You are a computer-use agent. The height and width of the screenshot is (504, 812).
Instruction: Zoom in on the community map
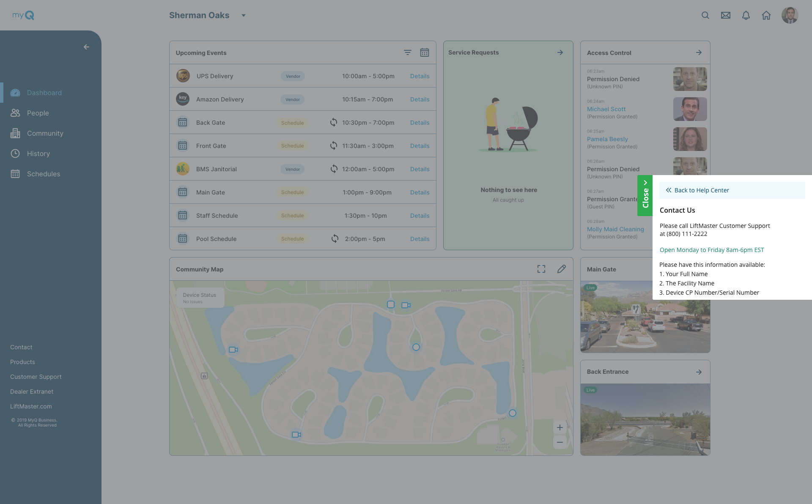560,427
